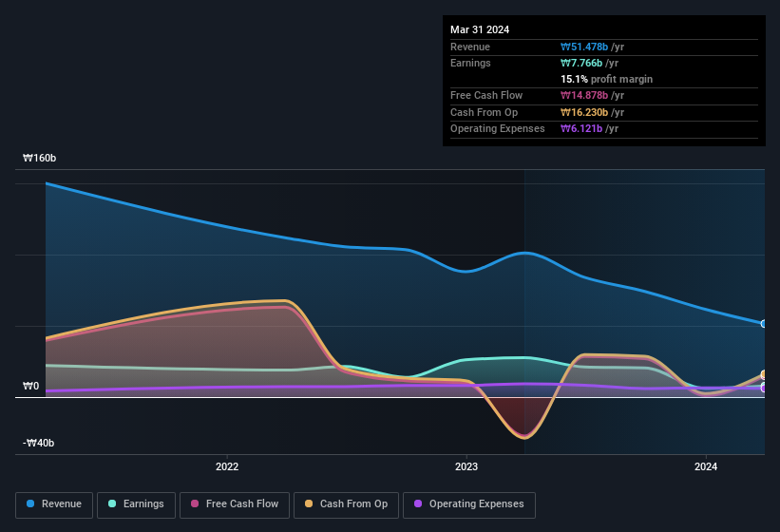This screenshot has height=532, width=780.
Task: Click the ₩7.766b earnings value
Action: [581, 63]
